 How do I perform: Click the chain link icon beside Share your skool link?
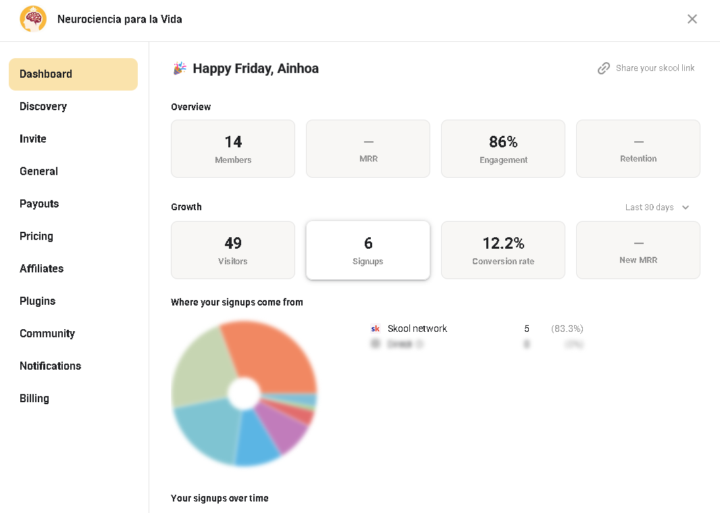(603, 68)
